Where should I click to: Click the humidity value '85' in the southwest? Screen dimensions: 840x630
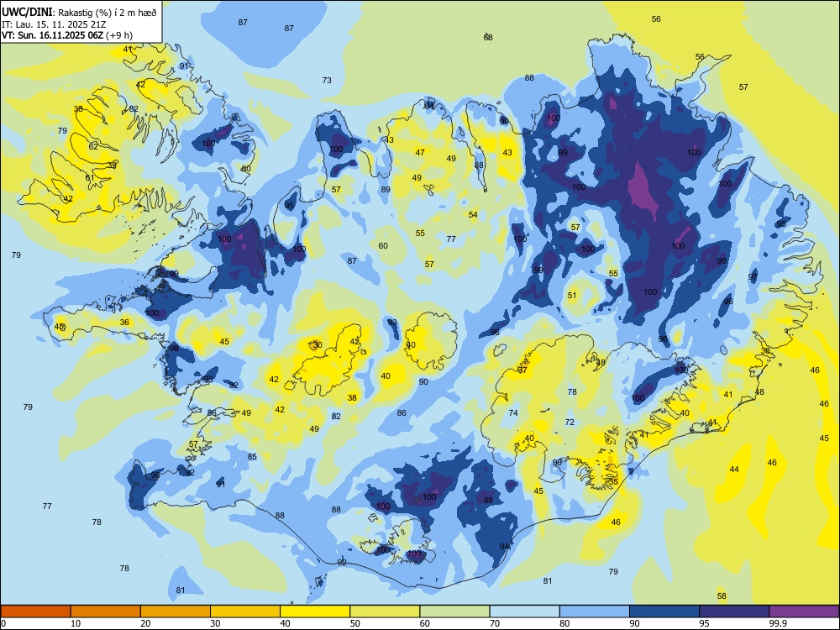click(x=252, y=457)
